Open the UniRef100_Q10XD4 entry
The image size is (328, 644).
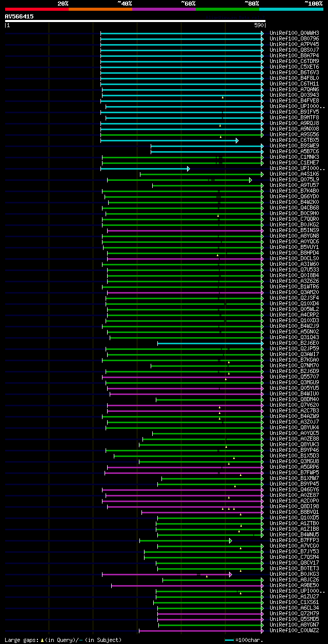point(294,303)
